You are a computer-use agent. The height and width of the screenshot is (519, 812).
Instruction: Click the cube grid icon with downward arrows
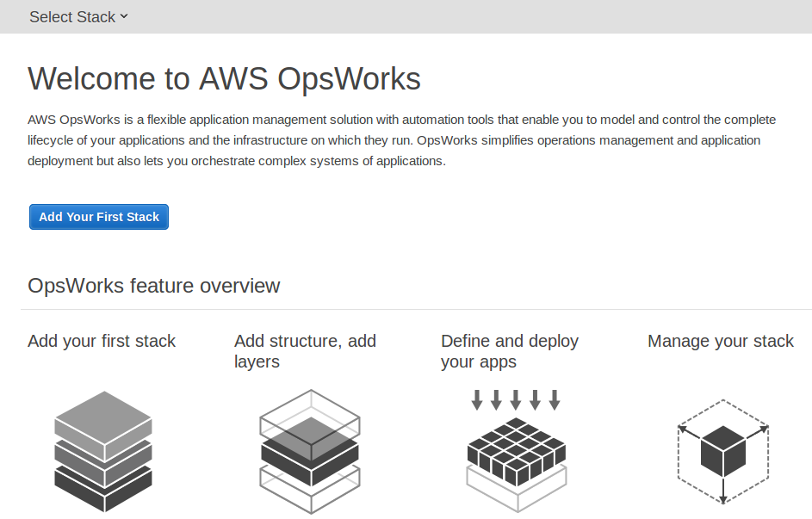(x=517, y=450)
